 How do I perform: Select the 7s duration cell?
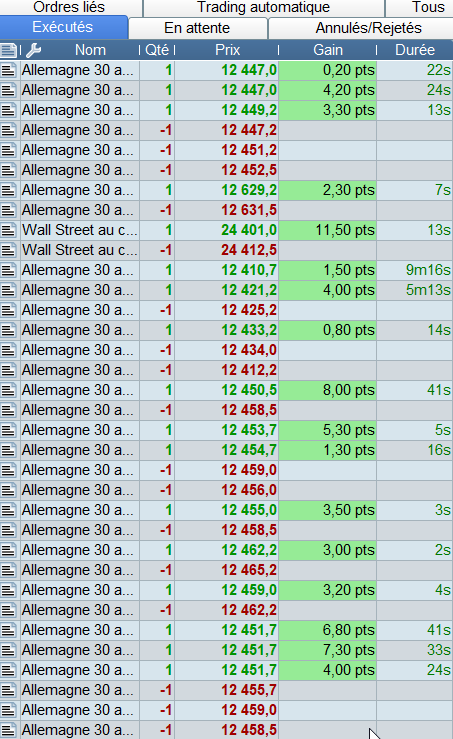click(x=415, y=190)
